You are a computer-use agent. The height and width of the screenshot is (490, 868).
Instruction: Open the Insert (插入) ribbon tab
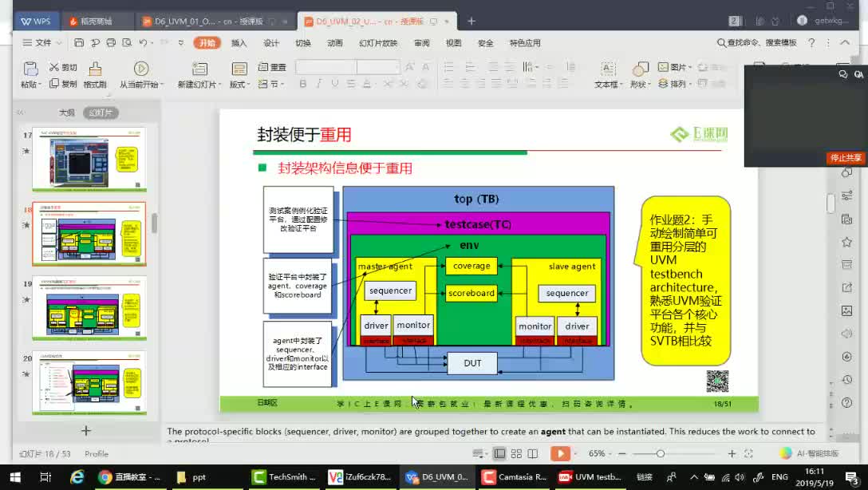pos(239,42)
